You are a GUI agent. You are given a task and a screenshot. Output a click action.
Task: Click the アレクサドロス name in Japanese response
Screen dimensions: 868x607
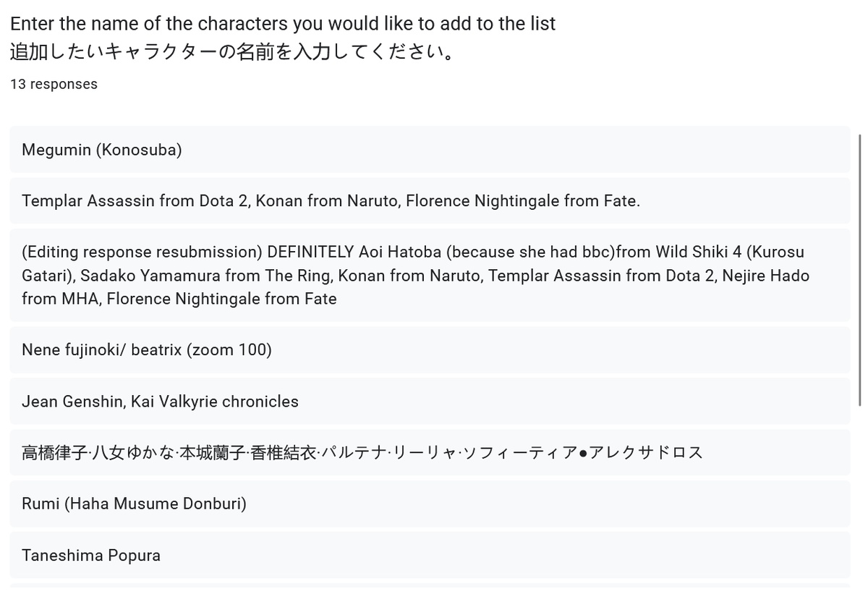pos(646,453)
